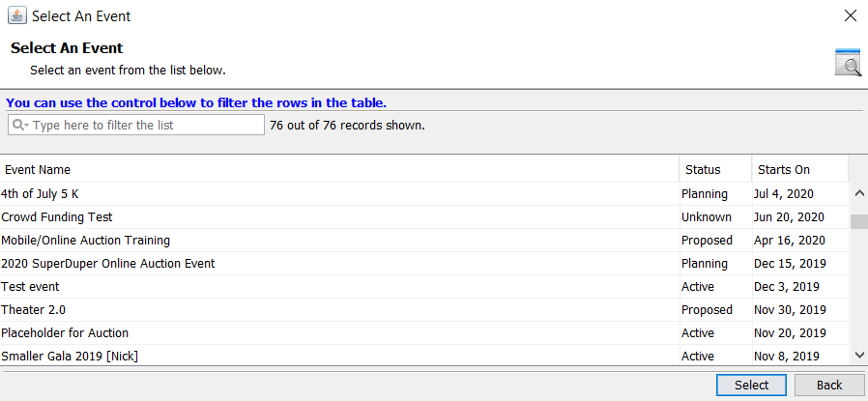Viewport: 868px width, 401px height.
Task: Select the Placeholder for Auction row
Action: (424, 333)
